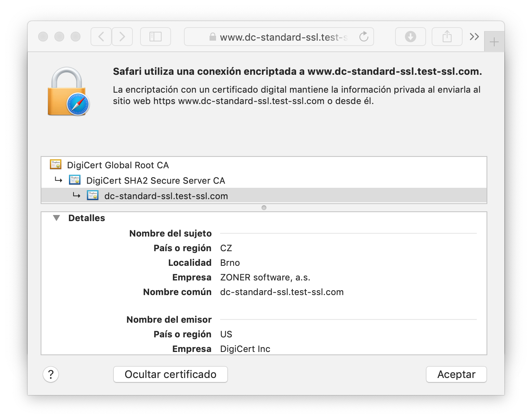Image resolution: width=532 pixels, height=417 pixels.
Task: Click the pane splitter handle dot
Action: [264, 208]
